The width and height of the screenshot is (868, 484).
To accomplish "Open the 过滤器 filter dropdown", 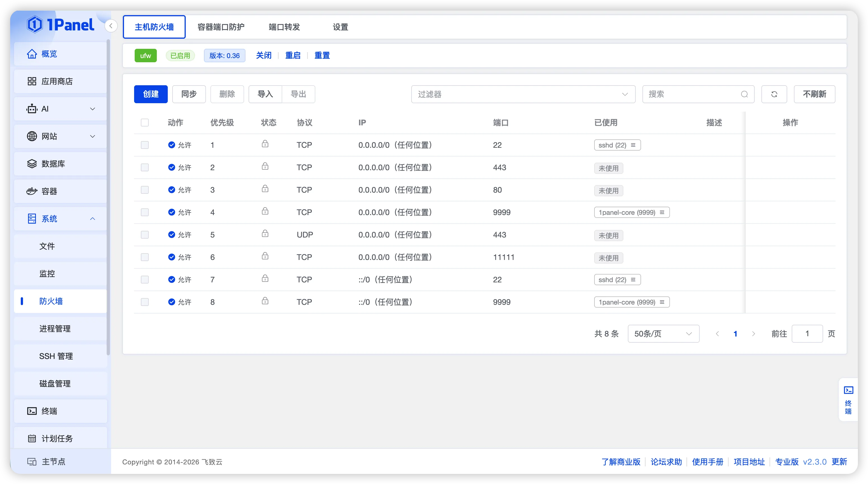I will coord(523,94).
